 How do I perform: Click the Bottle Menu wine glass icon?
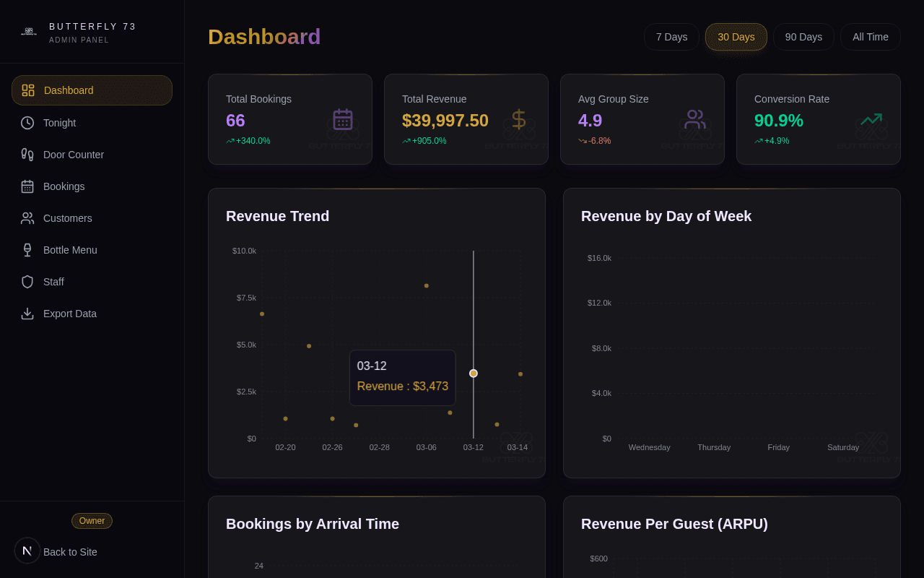tap(27, 250)
